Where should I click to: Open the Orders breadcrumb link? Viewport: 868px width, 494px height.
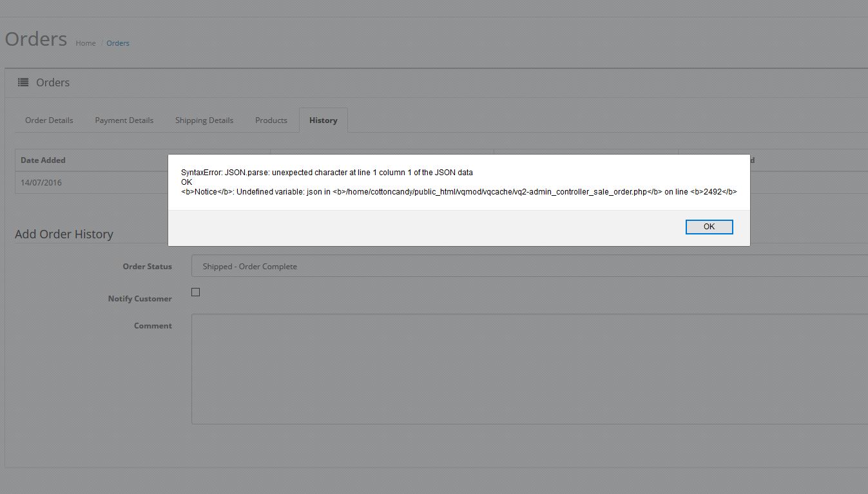[118, 43]
